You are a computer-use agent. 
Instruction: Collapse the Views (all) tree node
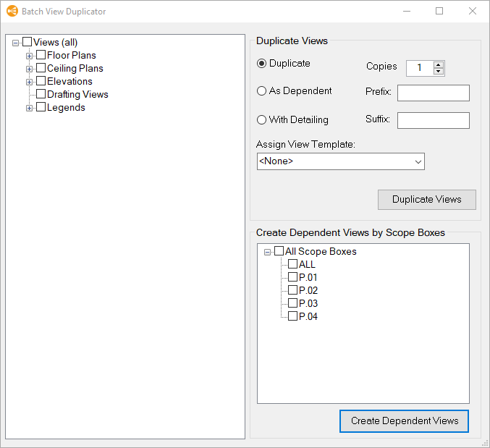pos(15,43)
